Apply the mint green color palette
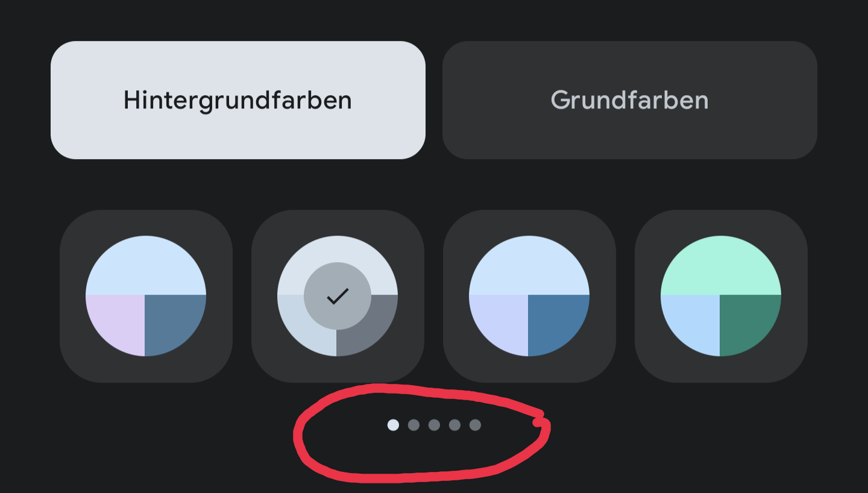This screenshot has width=868, height=493. (x=721, y=296)
